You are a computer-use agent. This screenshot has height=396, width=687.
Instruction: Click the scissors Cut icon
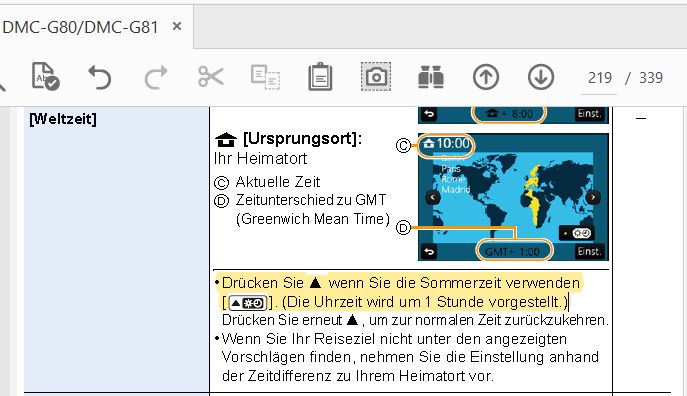pyautogui.click(x=211, y=77)
